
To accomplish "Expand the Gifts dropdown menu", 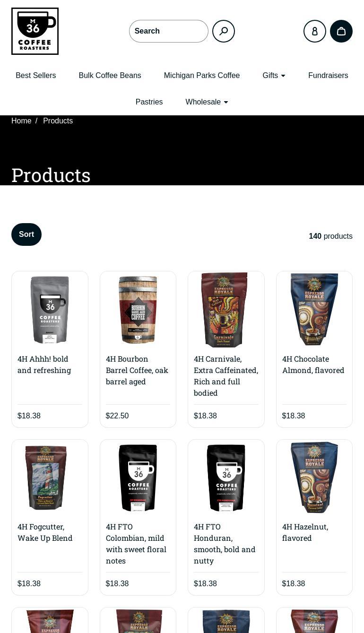I will (274, 76).
